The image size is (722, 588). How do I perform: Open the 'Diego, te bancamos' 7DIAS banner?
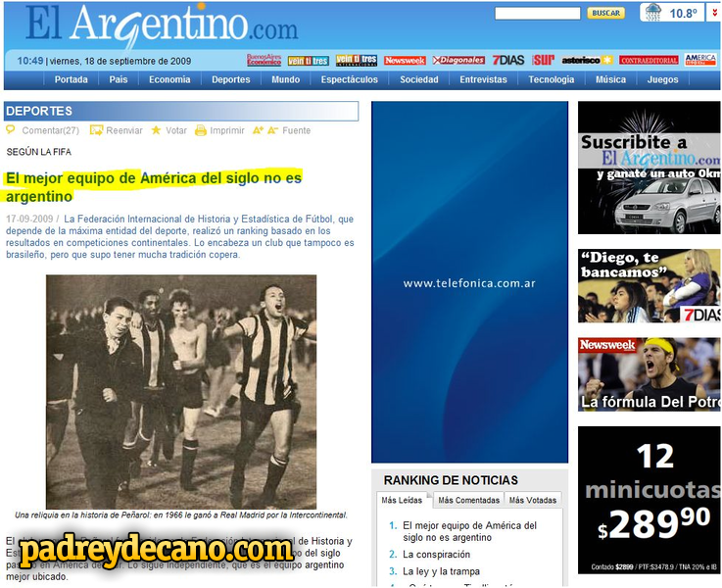(649, 285)
